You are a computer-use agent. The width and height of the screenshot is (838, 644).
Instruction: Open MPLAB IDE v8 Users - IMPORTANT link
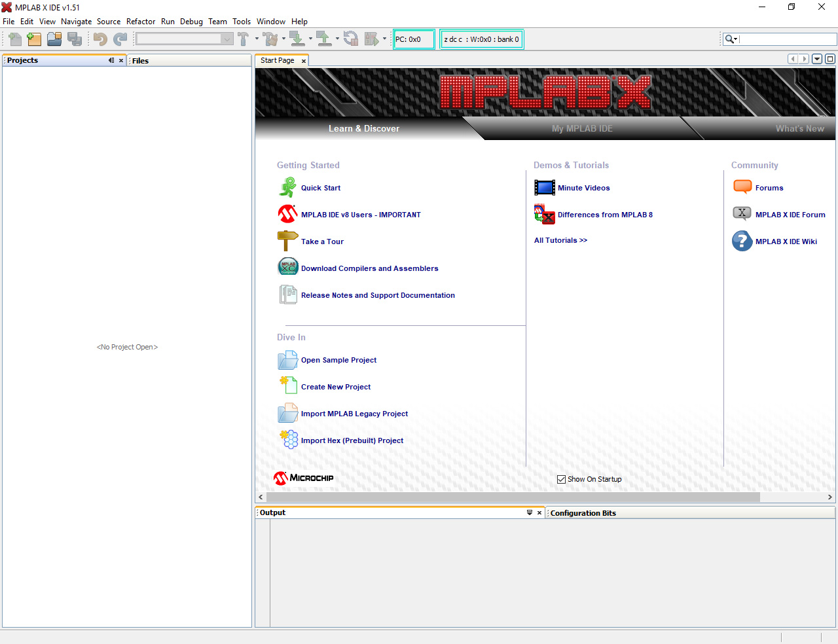[x=361, y=215]
